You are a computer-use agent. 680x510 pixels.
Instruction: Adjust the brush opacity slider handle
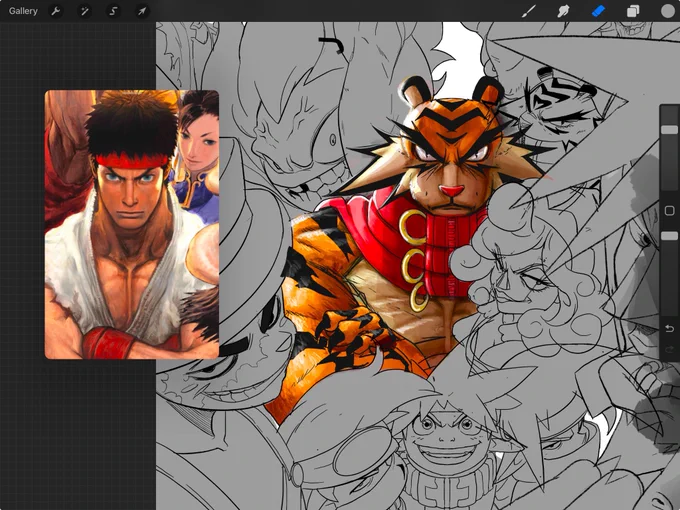click(669, 235)
